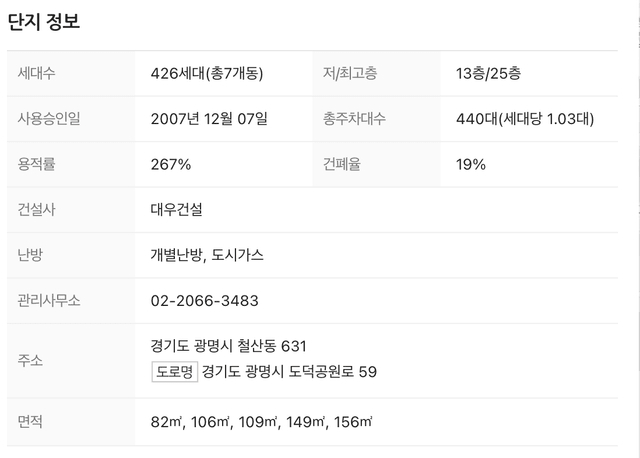Select the 82㎡ area option
640x458 pixels.
pos(166,422)
